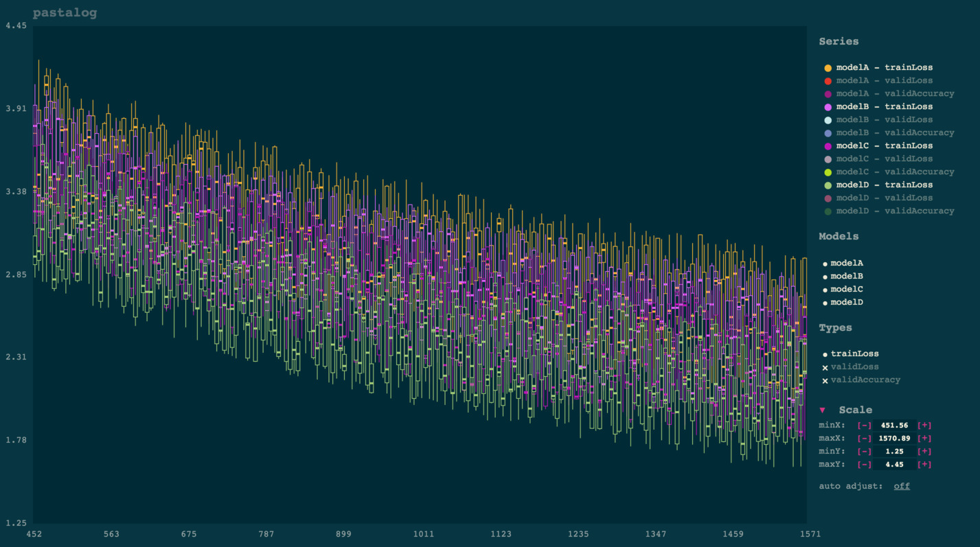Click the modelB validLoss pale dot
This screenshot has height=547, width=980.
(x=828, y=120)
